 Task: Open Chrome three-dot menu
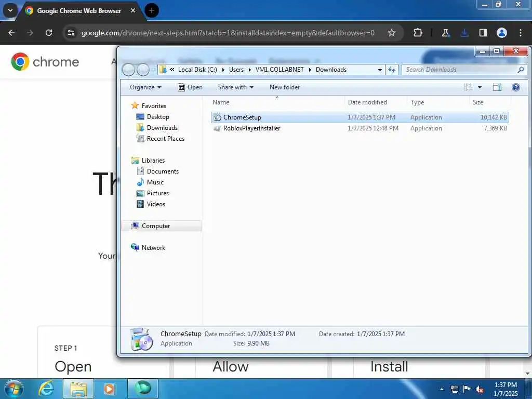coord(521,33)
